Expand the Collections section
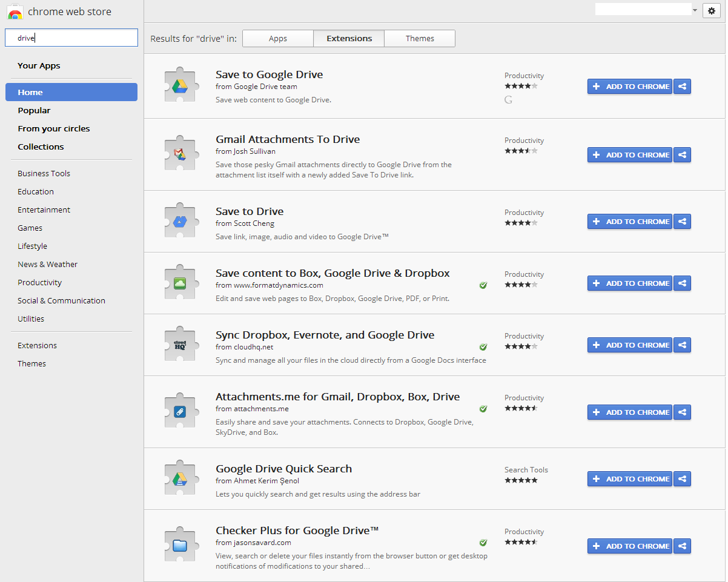This screenshot has height=582, width=728. coord(41,147)
